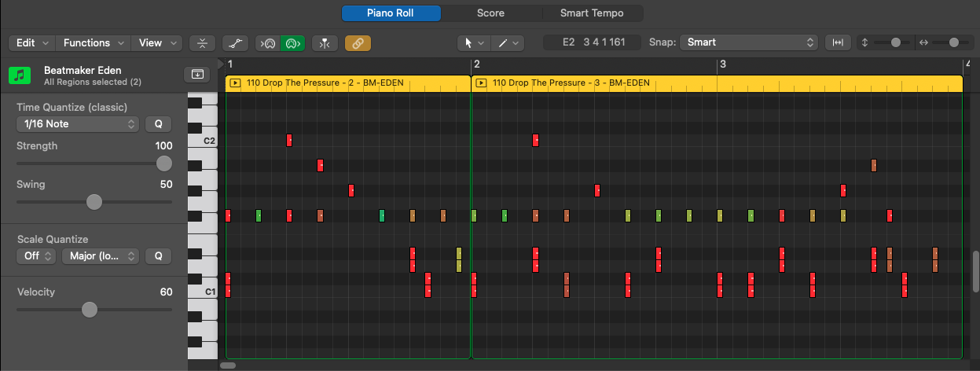Viewport: 980px width, 371px height.
Task: Click the horizontal auto zoom icon
Action: tap(839, 42)
